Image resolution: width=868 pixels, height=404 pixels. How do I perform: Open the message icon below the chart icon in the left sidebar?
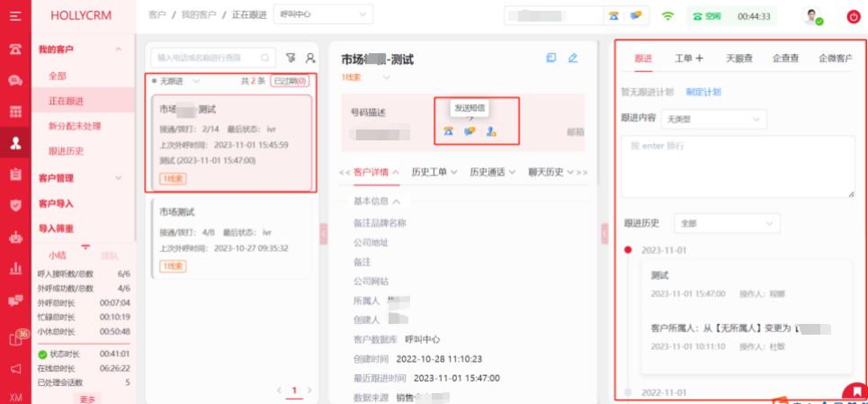pyautogui.click(x=15, y=301)
